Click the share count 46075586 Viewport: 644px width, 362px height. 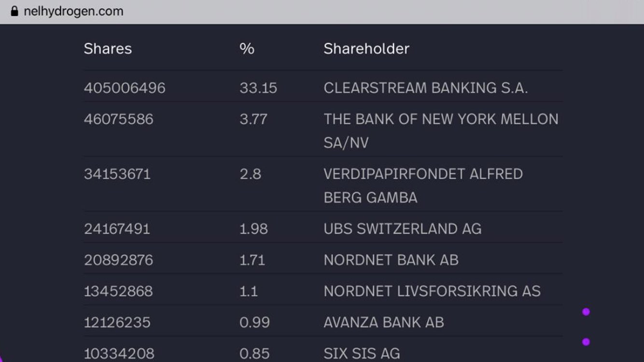(x=118, y=119)
